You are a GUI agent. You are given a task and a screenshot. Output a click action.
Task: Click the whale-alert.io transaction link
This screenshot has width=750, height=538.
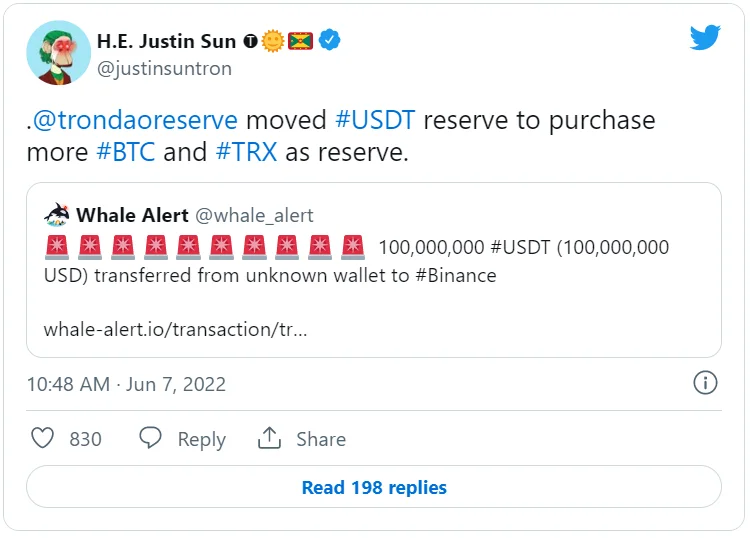click(175, 329)
